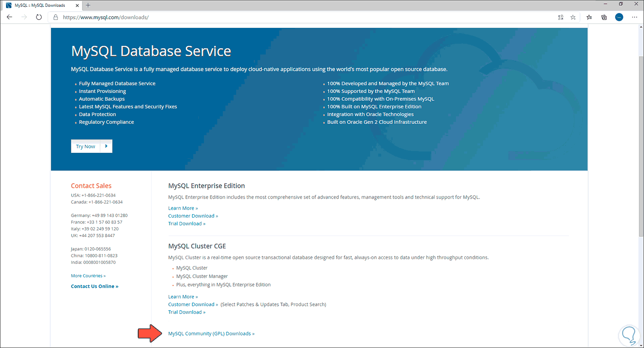Open Trial Download under MySQL Cluster CGE

point(187,312)
